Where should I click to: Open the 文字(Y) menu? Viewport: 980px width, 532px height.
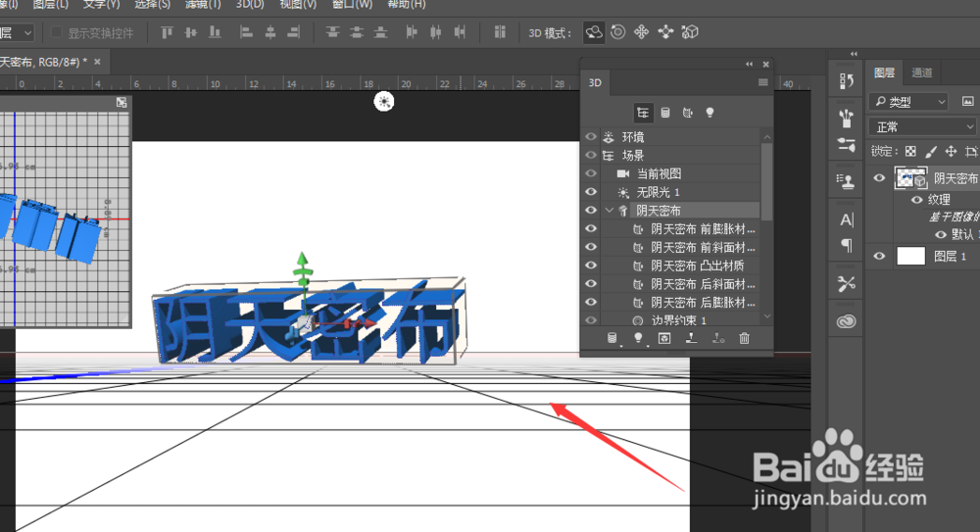click(x=101, y=4)
